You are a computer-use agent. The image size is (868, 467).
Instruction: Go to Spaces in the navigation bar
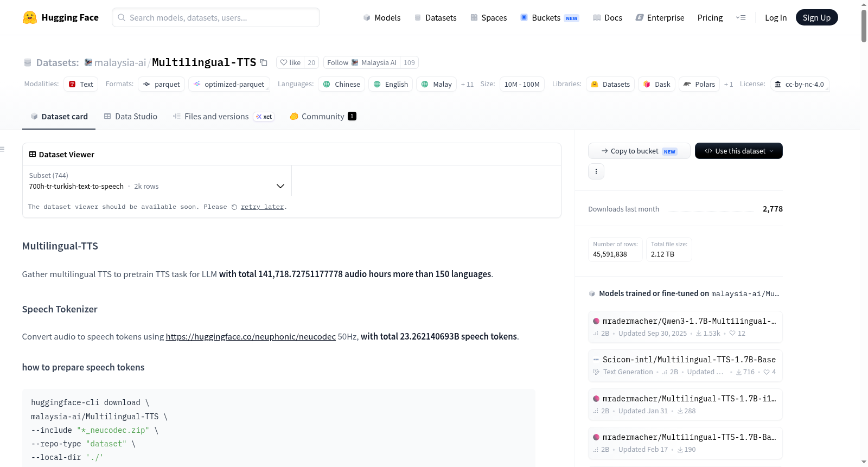488,17
